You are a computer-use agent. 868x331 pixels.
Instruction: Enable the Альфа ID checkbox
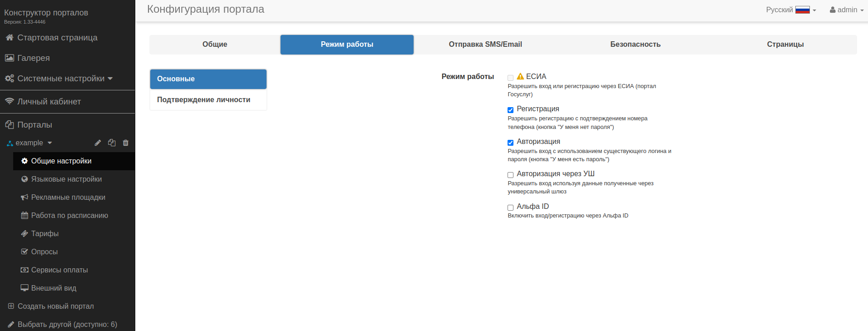point(510,207)
